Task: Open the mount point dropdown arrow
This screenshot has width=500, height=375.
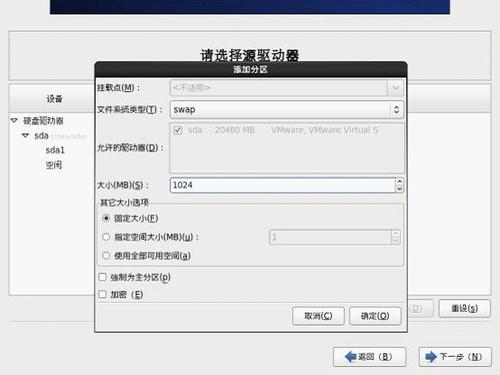Action: 395,88
